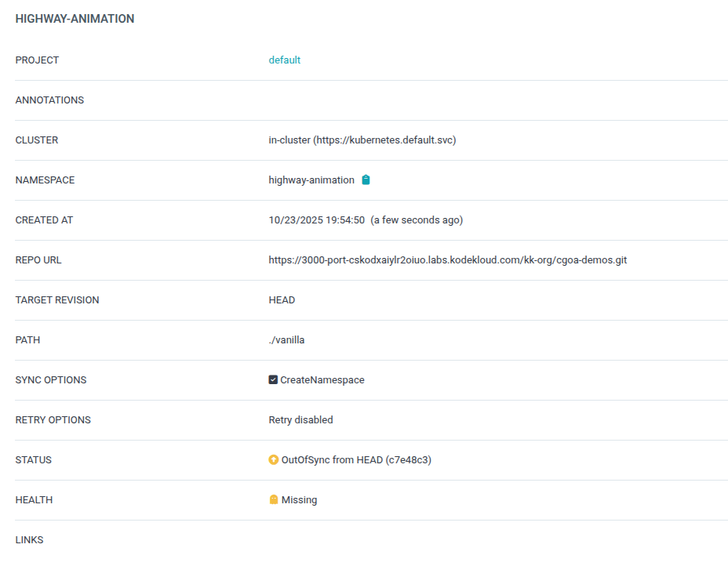Viewport: 728px width, 566px height.
Task: Click the 10/23/2025 creation timestamp
Action: coord(316,220)
